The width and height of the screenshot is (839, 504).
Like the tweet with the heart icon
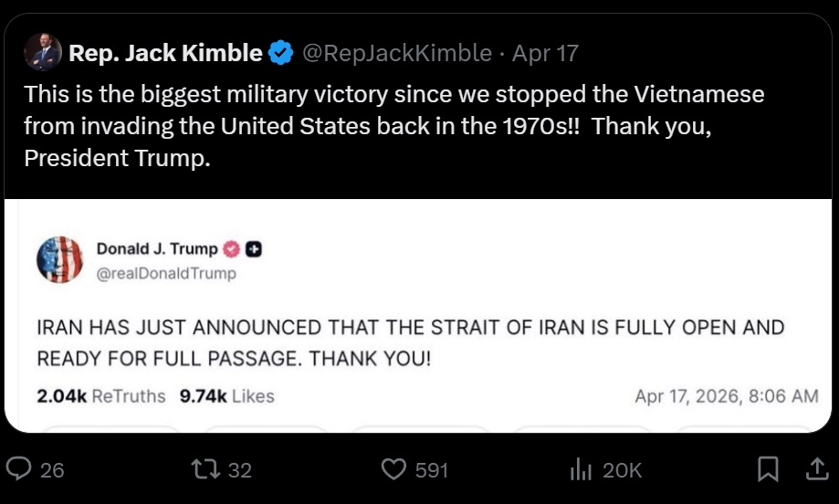[x=393, y=469]
